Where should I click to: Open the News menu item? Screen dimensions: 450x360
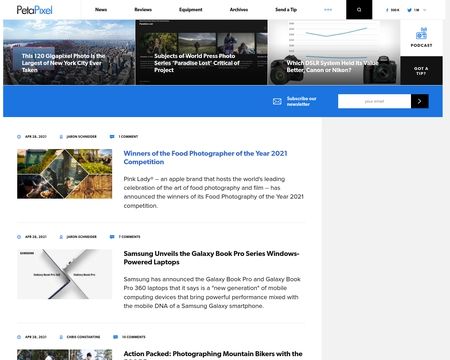pos(101,10)
